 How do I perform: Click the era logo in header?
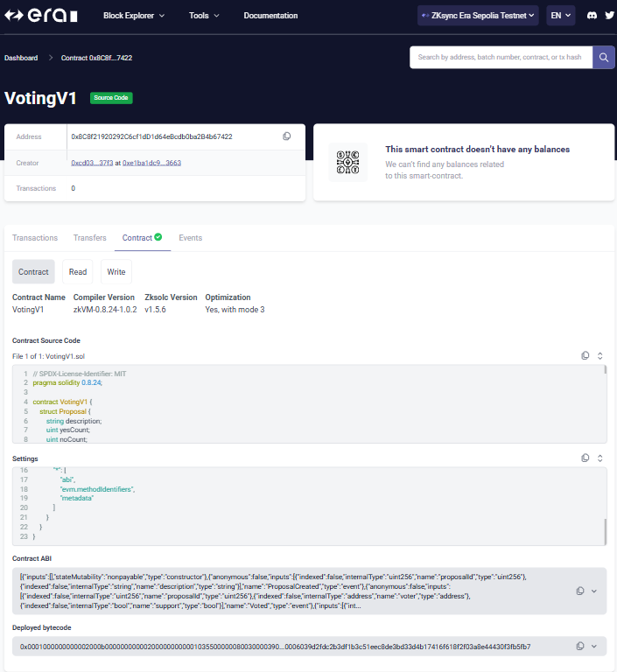41,16
